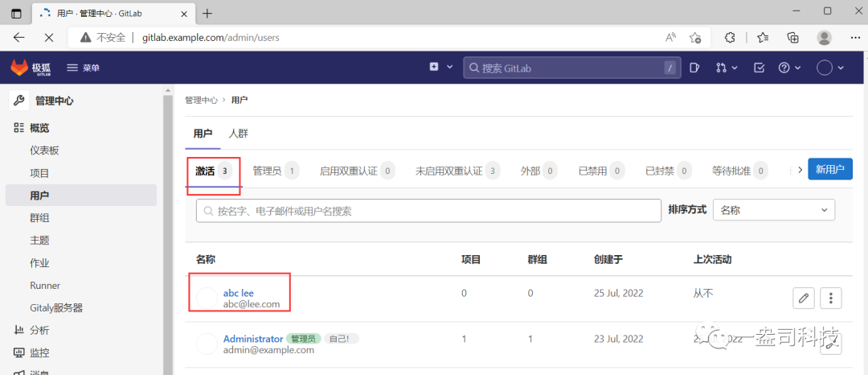Viewport: 868px width, 375px height.
Task: Open 主题 in sidebar
Action: click(39, 241)
